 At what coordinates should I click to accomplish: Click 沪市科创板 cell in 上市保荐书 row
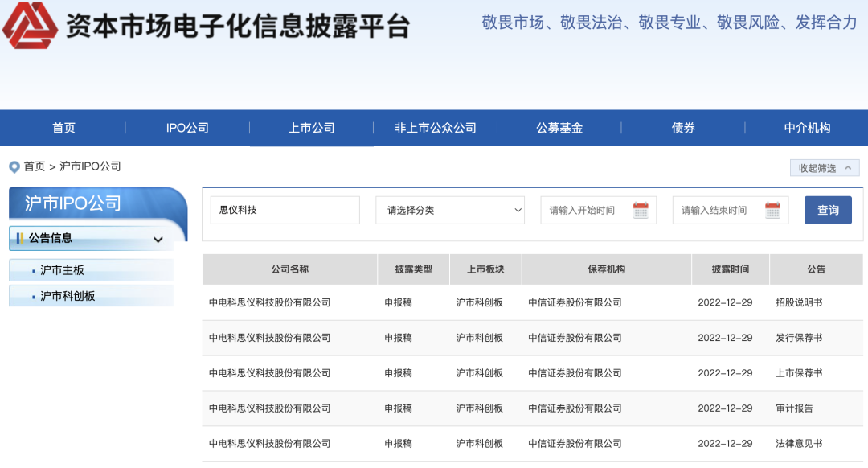[x=479, y=373]
